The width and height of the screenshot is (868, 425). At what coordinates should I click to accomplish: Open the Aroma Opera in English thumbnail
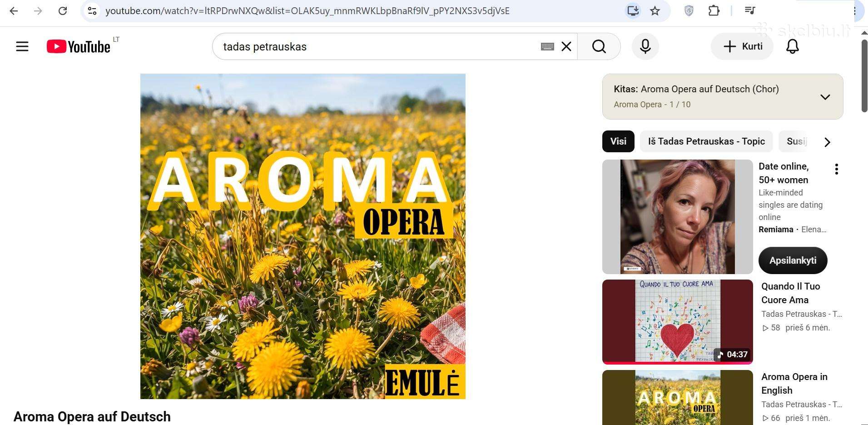[677, 397]
